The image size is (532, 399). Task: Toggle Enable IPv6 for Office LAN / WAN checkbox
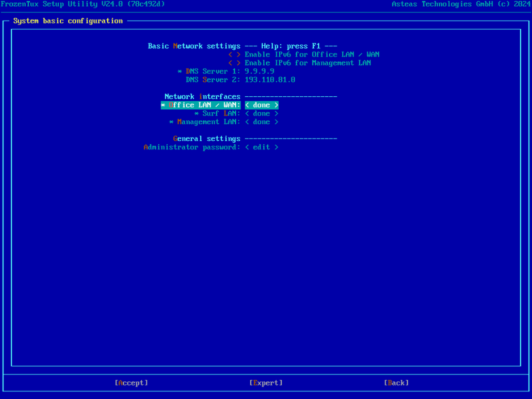pyautogui.click(x=235, y=55)
